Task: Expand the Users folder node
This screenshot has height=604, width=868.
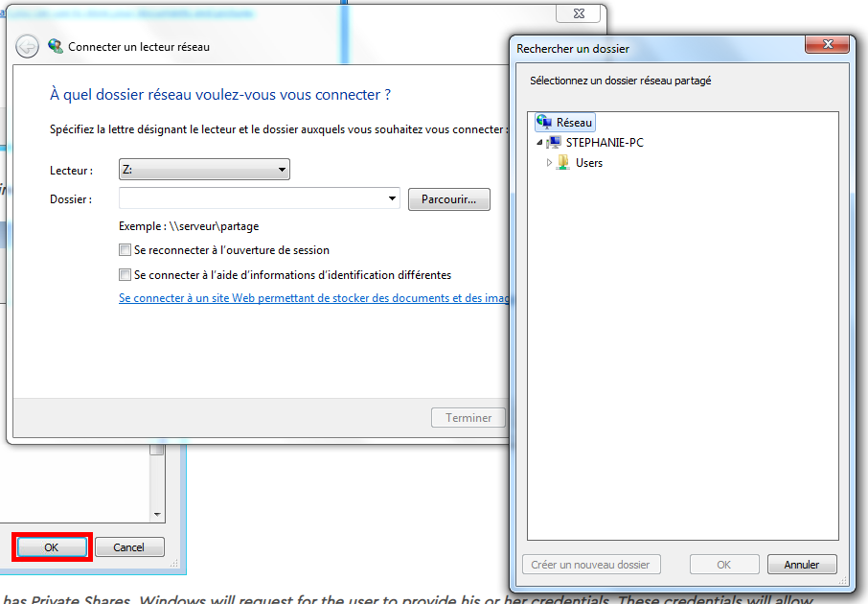Action: click(x=549, y=163)
